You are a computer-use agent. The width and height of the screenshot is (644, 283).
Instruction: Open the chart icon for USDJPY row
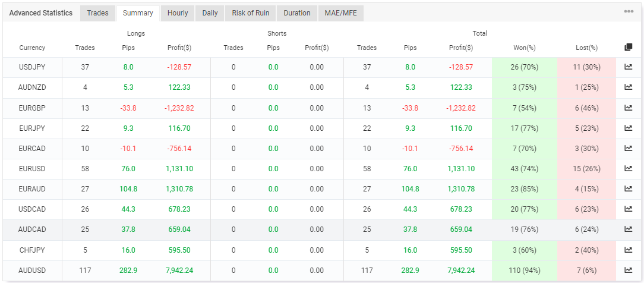coord(628,67)
